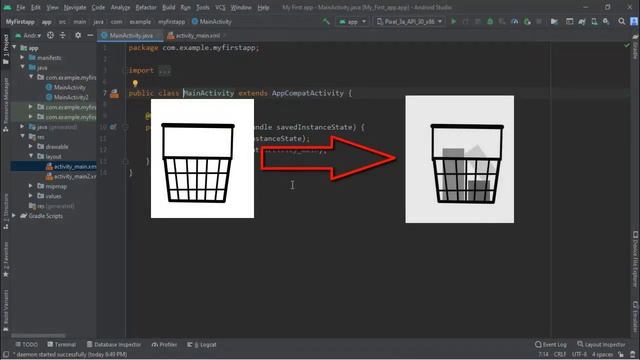Expand the mipmap folder
Viewport: 640px width, 360px height.
(x=31, y=186)
